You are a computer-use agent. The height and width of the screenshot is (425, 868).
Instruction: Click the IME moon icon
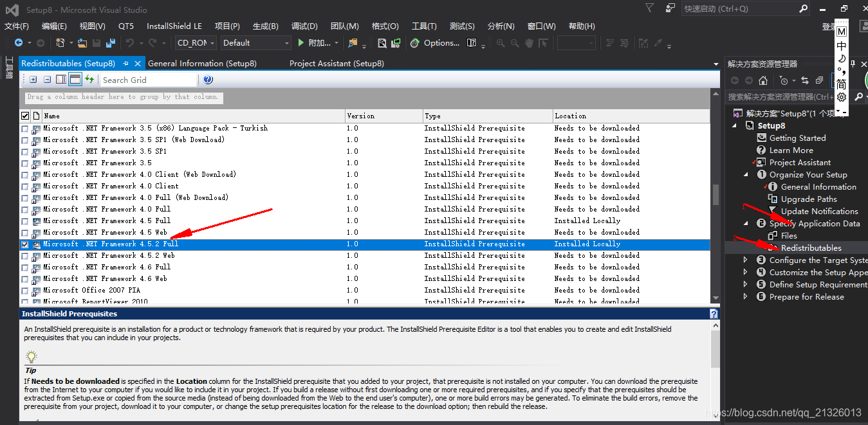pyautogui.click(x=841, y=59)
